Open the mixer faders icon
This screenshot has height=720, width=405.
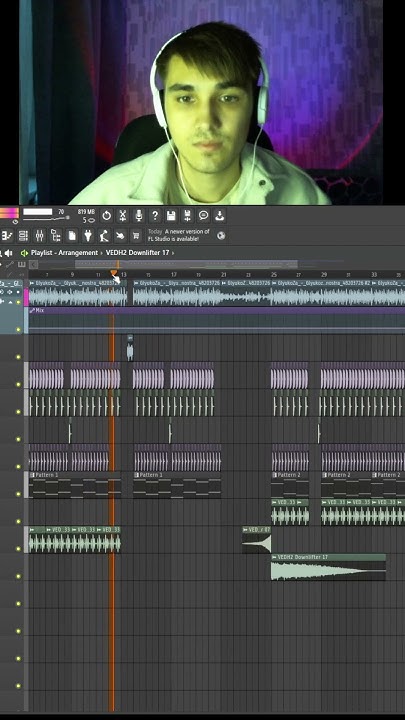pos(39,236)
